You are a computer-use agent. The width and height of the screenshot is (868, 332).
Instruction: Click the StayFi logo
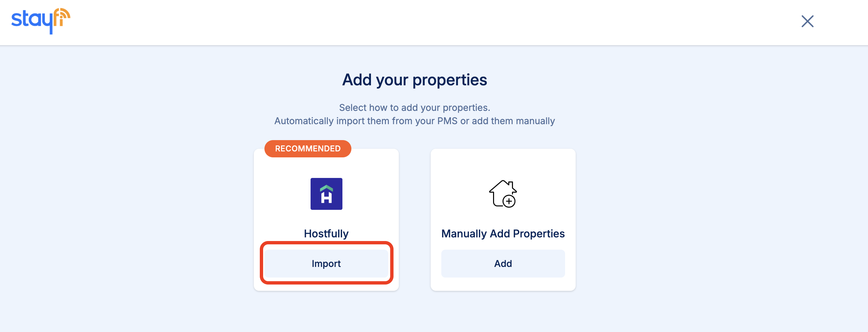(x=41, y=21)
